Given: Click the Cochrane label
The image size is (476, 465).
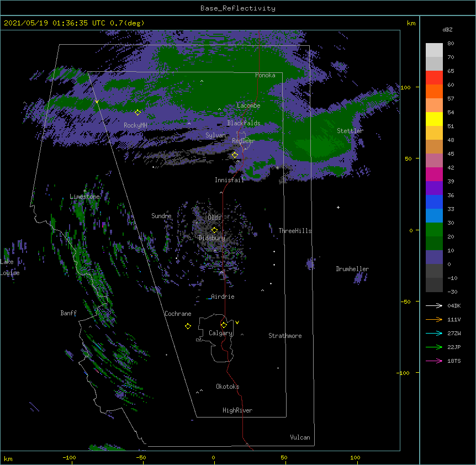Looking at the screenshot, I should [178, 314].
